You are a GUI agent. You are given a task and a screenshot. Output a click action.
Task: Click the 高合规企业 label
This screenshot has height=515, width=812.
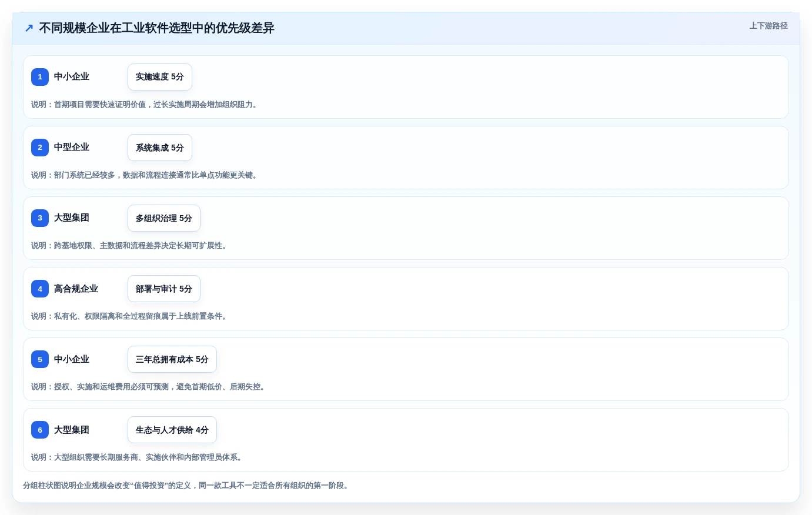(x=76, y=289)
